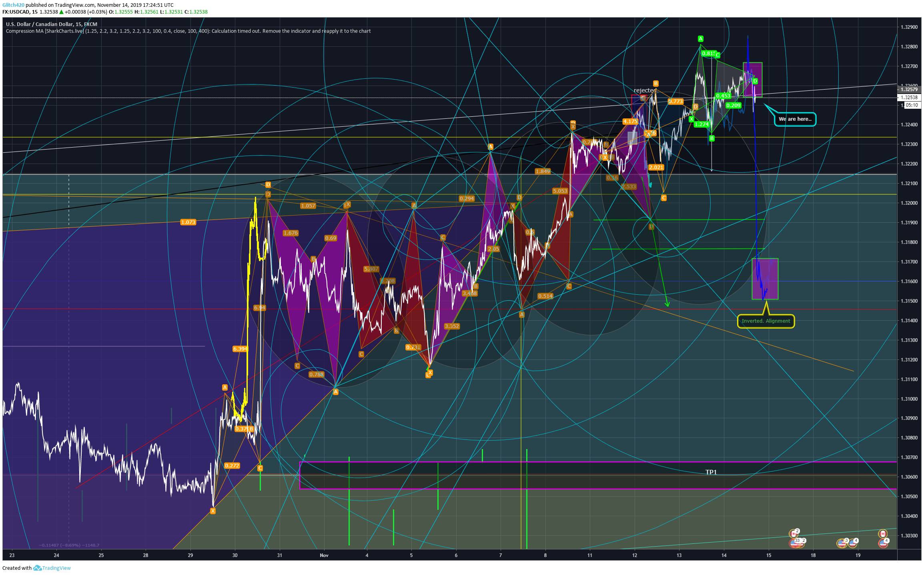Click the 0.514 ratio label

click(x=545, y=296)
